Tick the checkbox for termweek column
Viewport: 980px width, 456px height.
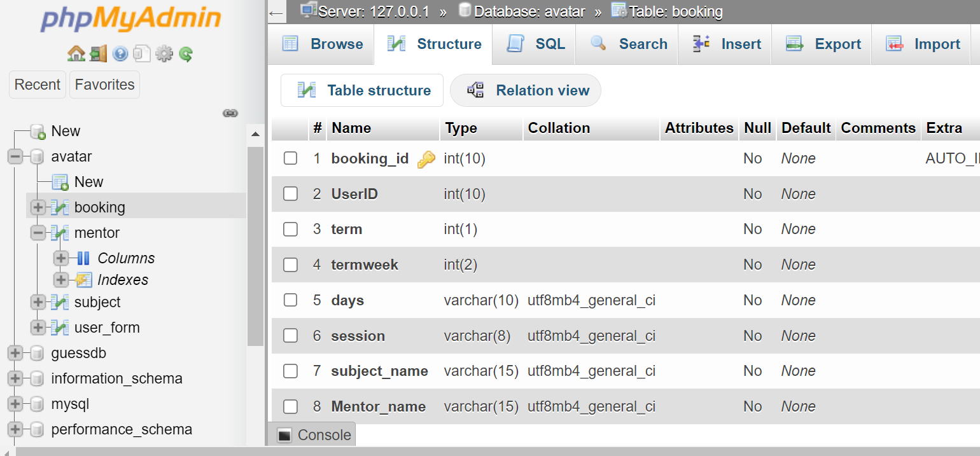point(291,265)
